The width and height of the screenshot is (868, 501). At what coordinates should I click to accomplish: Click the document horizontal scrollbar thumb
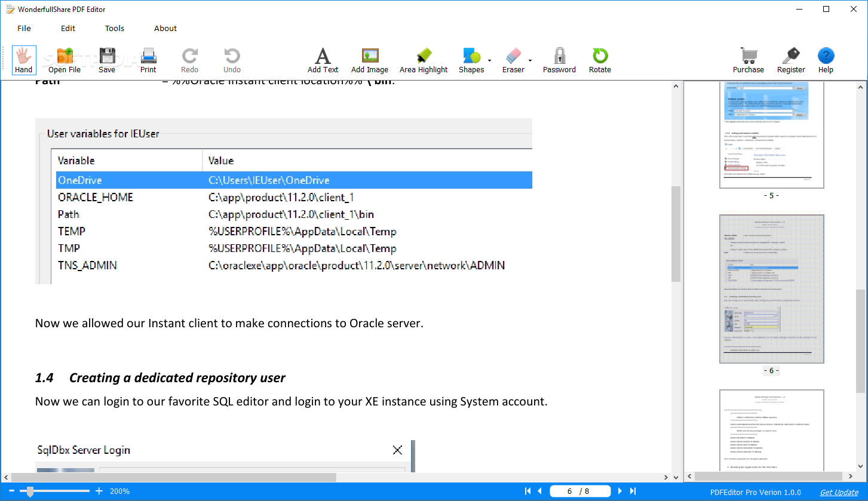click(174, 477)
